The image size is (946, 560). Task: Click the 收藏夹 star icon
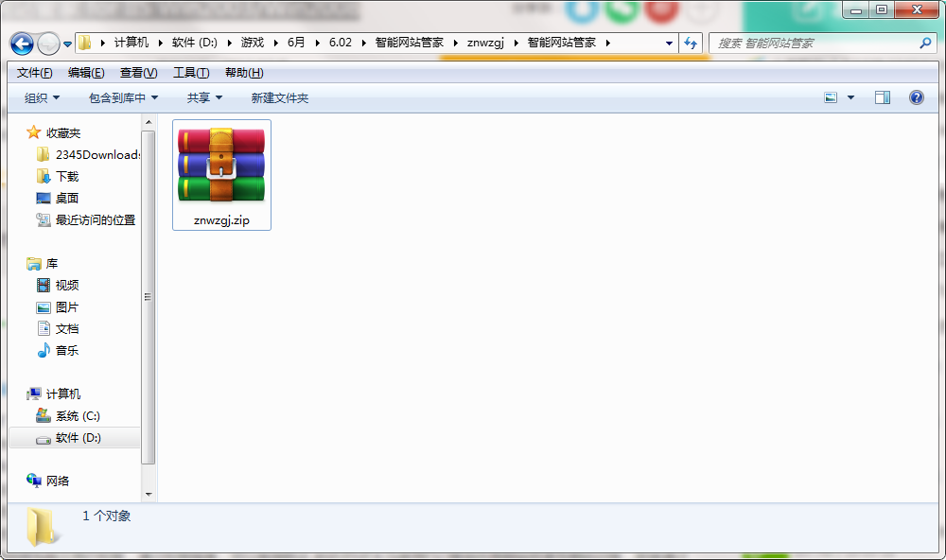pos(34,132)
